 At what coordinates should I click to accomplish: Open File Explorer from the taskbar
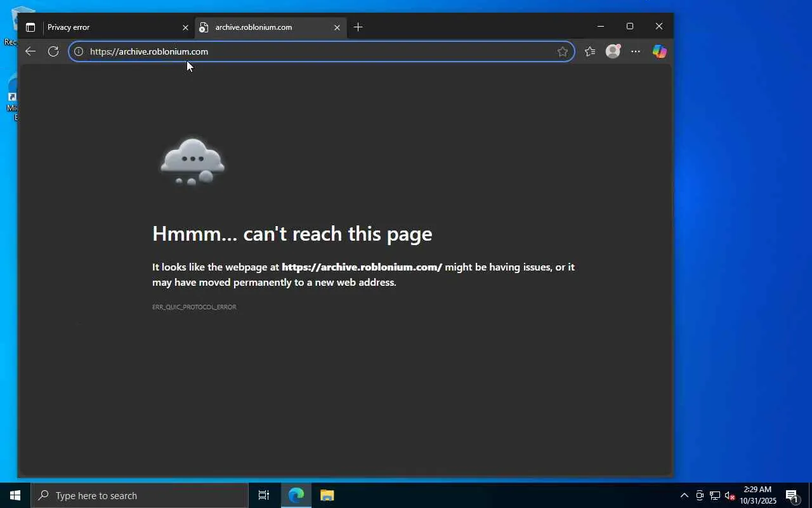pos(327,495)
